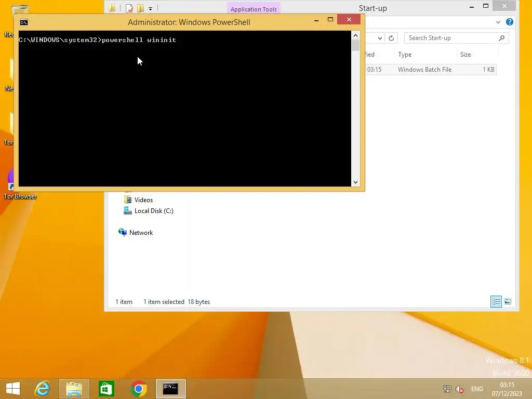This screenshot has width=532, height=399.
Task: Launch Google Chrome from the taskbar
Action: tap(138, 389)
